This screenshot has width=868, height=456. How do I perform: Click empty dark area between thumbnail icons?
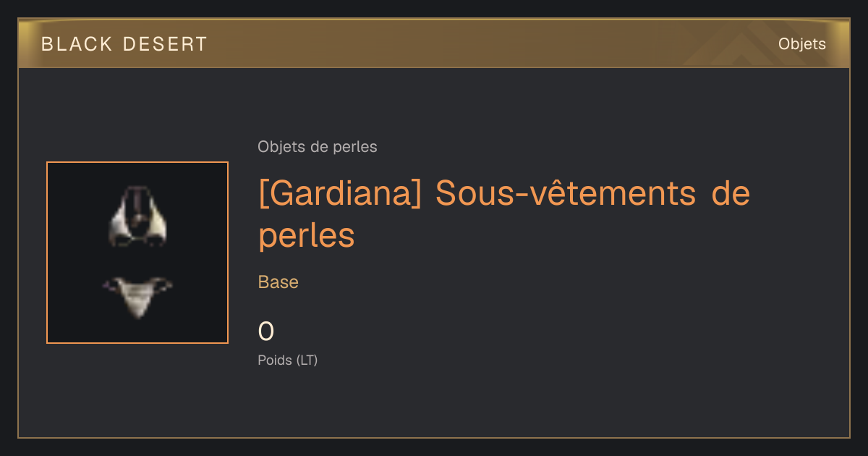(137, 262)
